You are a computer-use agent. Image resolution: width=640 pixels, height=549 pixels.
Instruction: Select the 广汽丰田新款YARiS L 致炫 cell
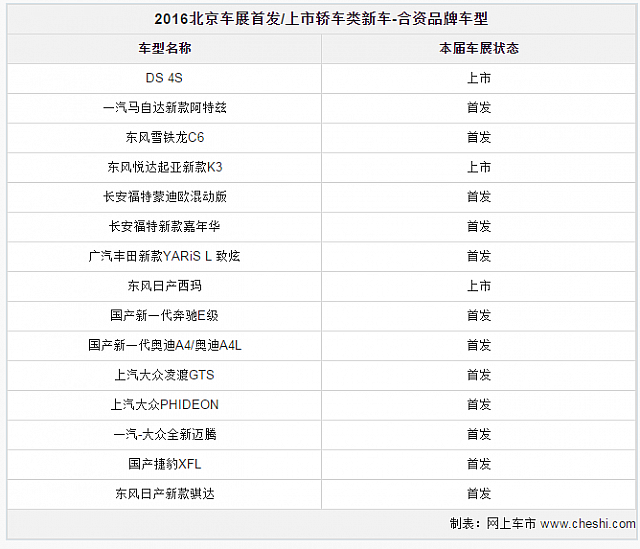coord(164,256)
